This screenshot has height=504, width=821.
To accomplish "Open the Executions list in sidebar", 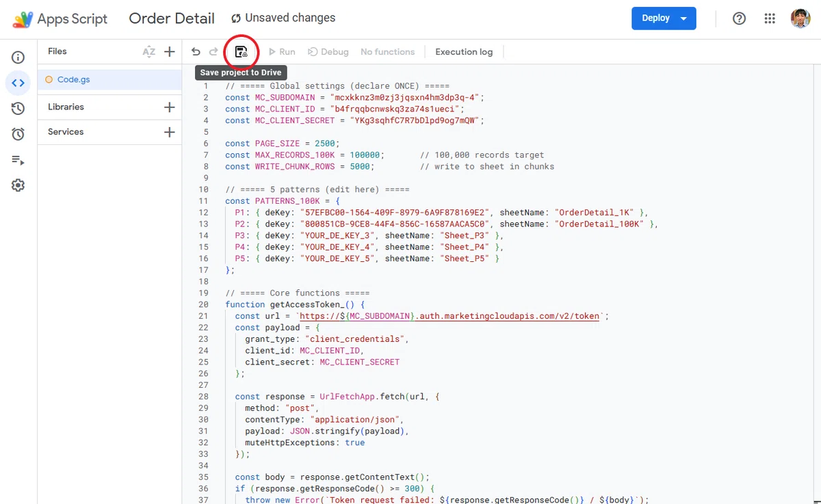I will 18,160.
